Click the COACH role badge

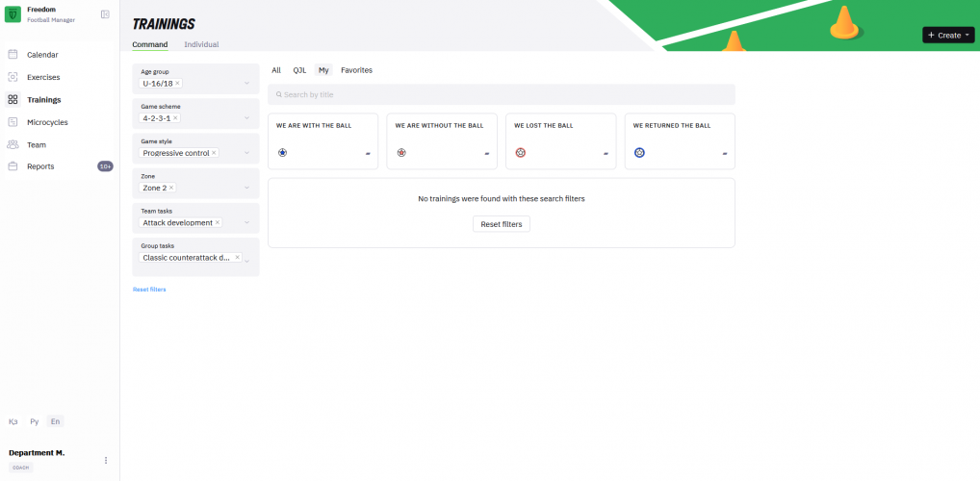20,468
